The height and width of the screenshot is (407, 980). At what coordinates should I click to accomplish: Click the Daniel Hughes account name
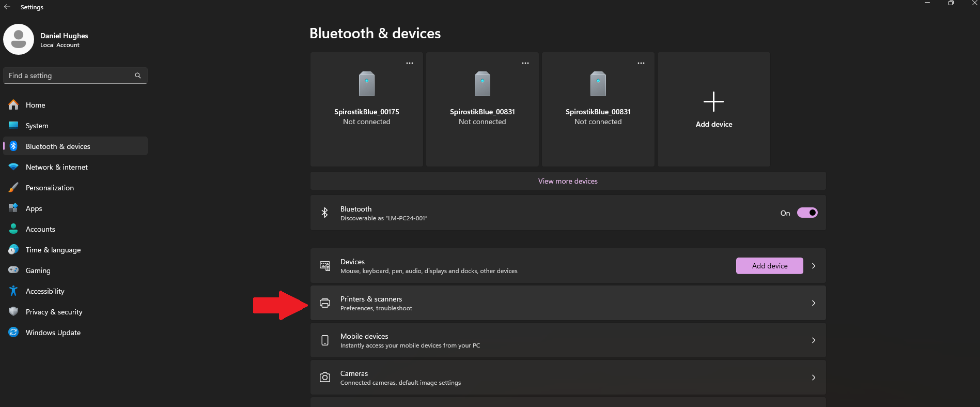tap(64, 36)
